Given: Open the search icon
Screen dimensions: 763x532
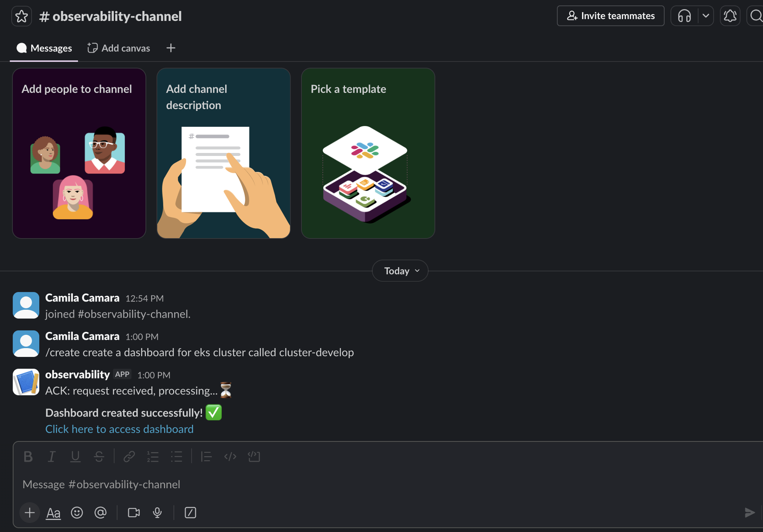Looking at the screenshot, I should (x=755, y=16).
